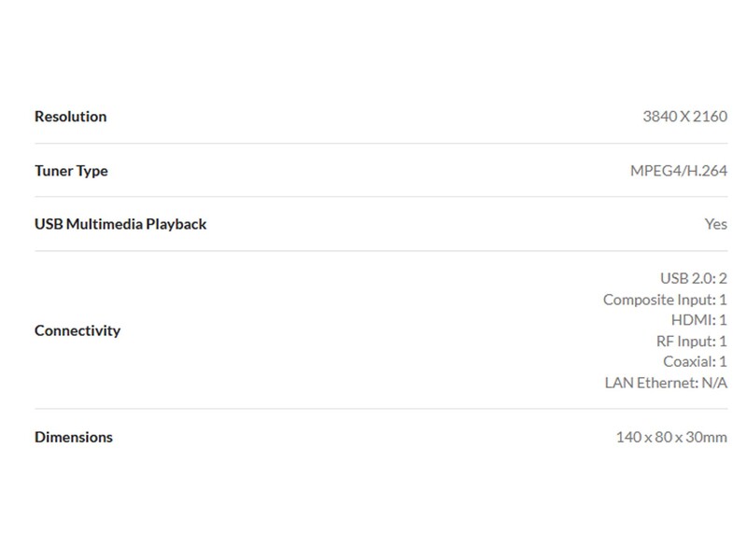Screen dimensions: 747x560
Task: Select the HDMI: 1 entry
Action: pos(698,320)
